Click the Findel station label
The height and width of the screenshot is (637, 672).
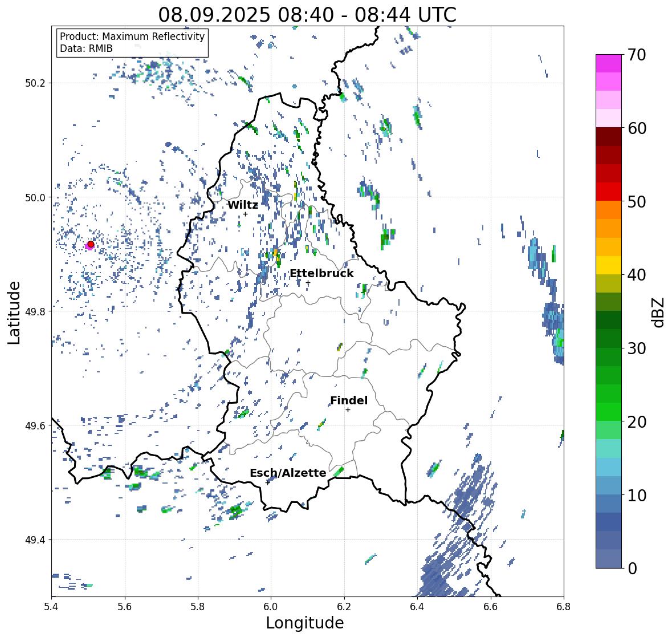click(x=349, y=400)
